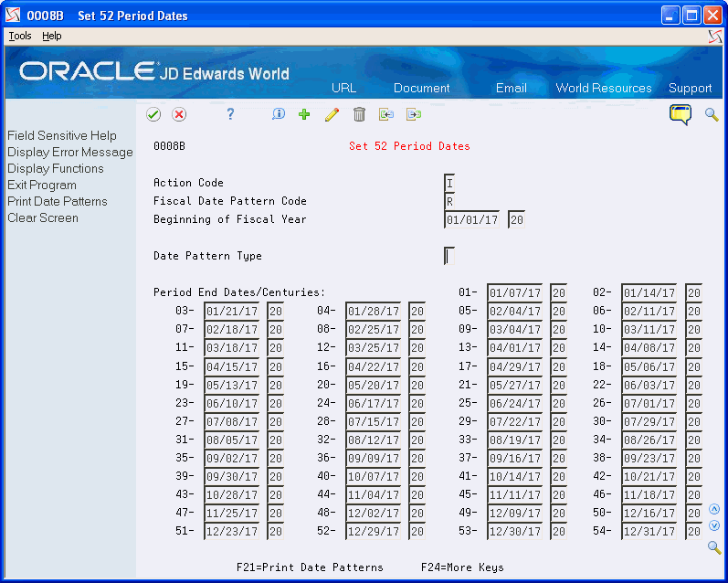The width and height of the screenshot is (728, 583).
Task: Click period 45 end date 11/11/17
Action: click(x=515, y=494)
